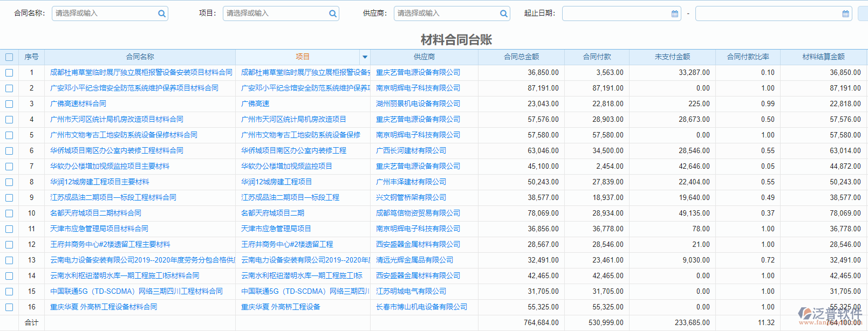Open project link 江苏成品油二期项目一标段工程
This screenshot has width=868, height=331.
pyautogui.click(x=290, y=197)
